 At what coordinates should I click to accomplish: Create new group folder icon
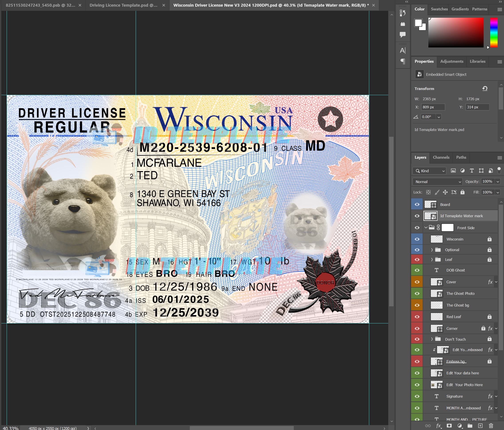pyautogui.click(x=470, y=426)
